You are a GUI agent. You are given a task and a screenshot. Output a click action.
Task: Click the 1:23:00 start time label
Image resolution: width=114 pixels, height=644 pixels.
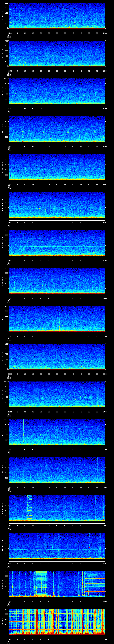coord(9,412)
